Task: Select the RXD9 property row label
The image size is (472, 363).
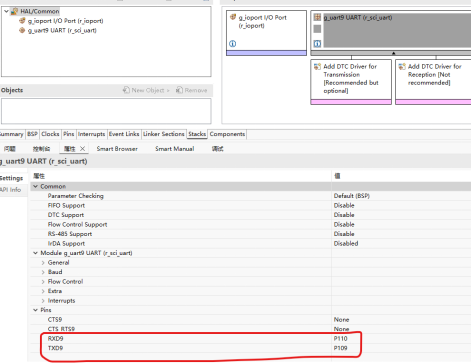Action: [55, 338]
